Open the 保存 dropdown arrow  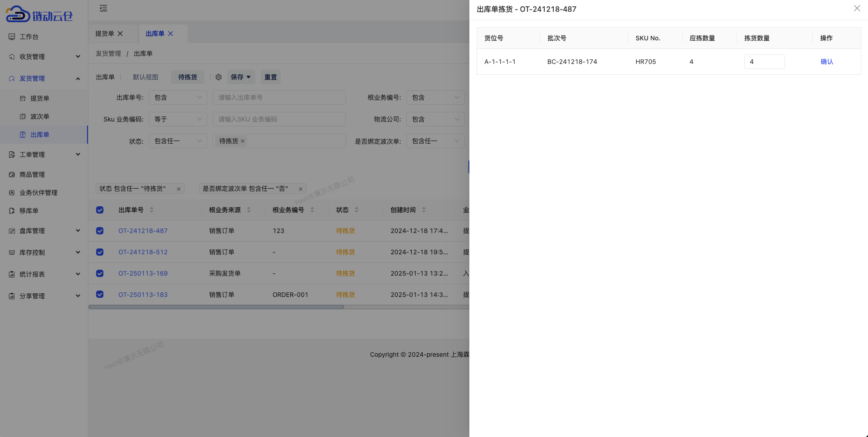click(248, 77)
